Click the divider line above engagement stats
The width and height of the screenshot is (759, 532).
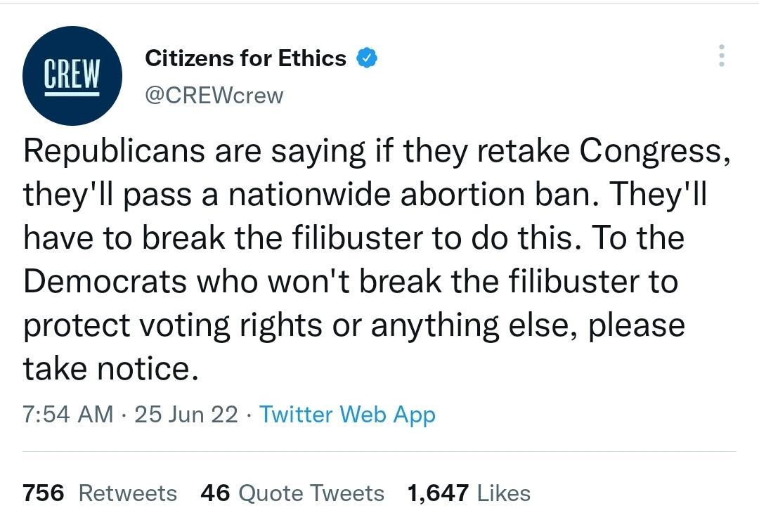click(x=379, y=450)
